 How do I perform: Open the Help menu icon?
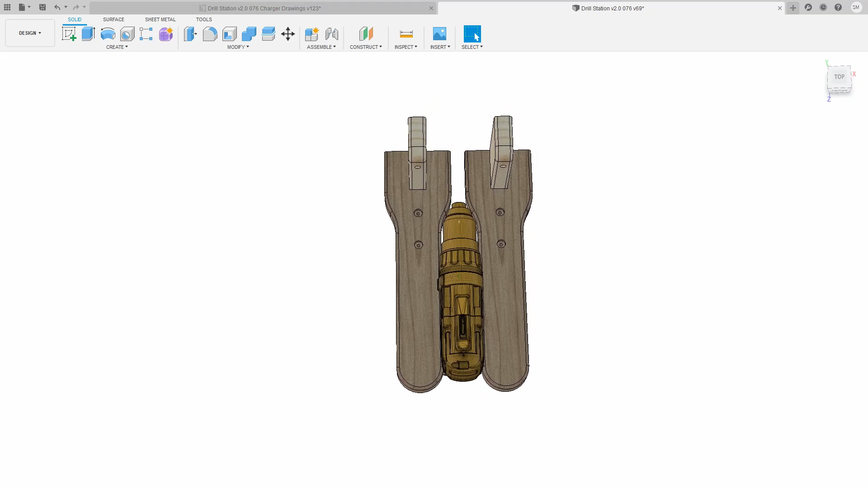tap(838, 7)
